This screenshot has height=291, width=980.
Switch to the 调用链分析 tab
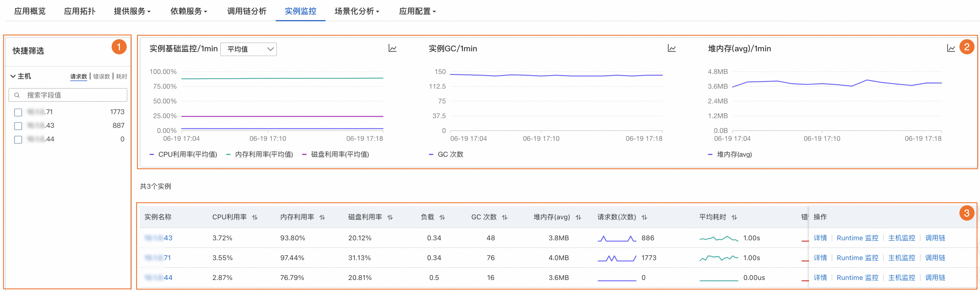pyautogui.click(x=247, y=11)
